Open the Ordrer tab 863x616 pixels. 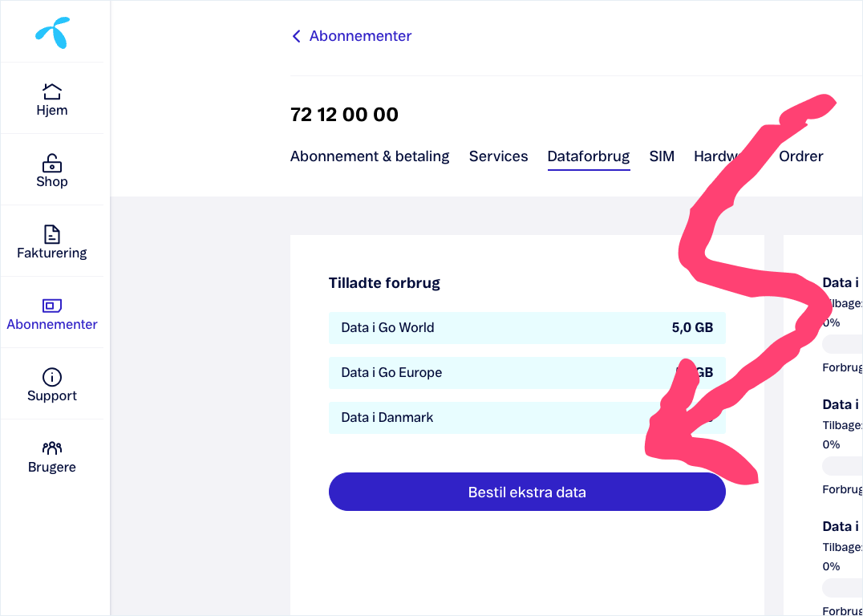tap(800, 156)
